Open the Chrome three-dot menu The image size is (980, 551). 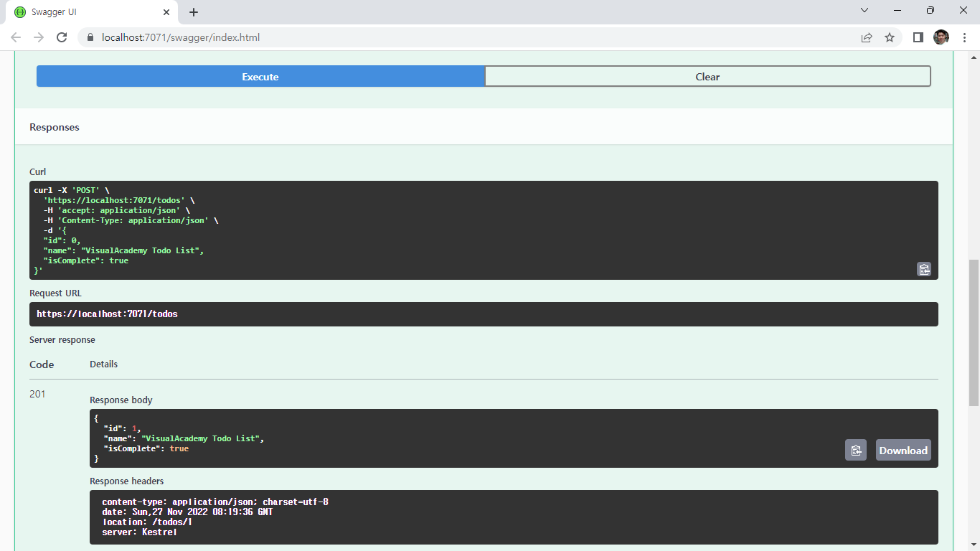coord(964,37)
